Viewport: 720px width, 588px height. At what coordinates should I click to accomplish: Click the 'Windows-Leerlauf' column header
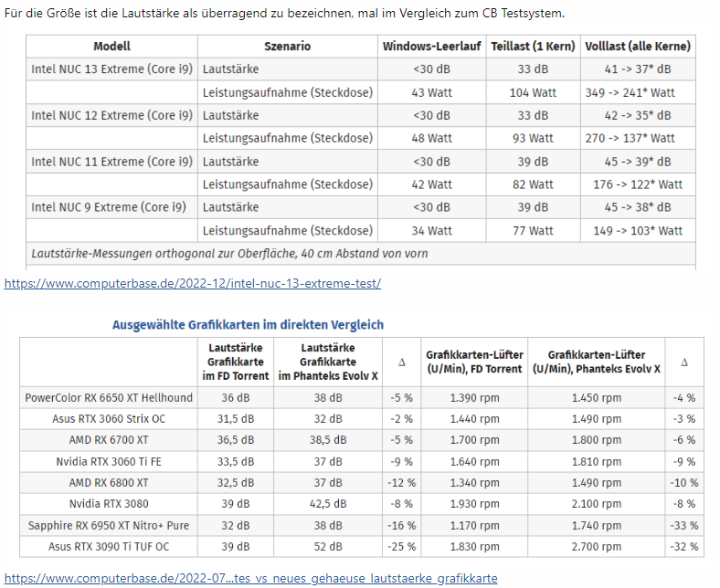[431, 47]
